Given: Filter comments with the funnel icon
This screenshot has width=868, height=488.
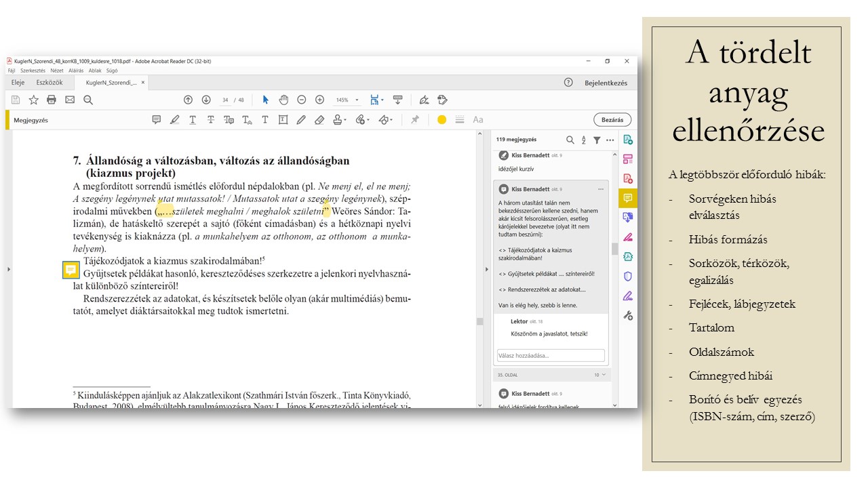Looking at the screenshot, I should point(597,140).
